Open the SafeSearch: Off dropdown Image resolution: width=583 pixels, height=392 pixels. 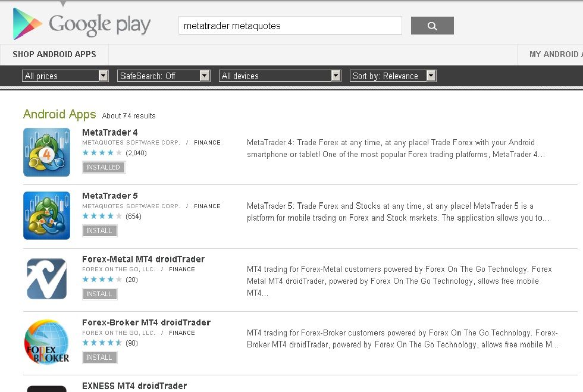(x=164, y=76)
